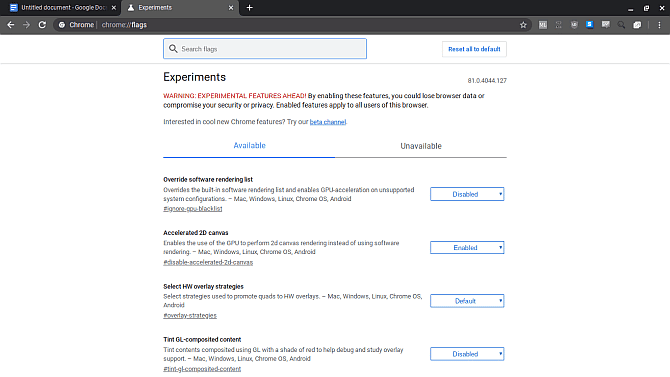This screenshot has width=670, height=377.
Task: Switch to the Available tab
Action: [x=249, y=146]
